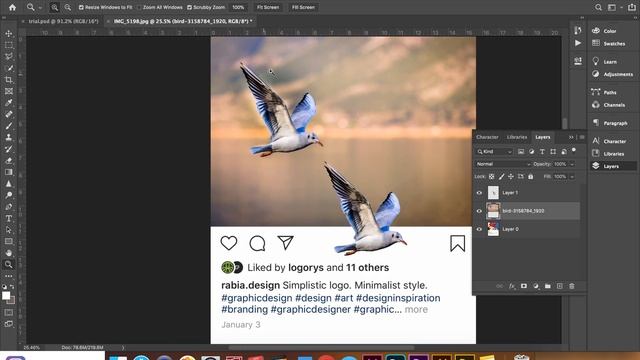
Task: Open the workspace switcher top right
Action: coord(612,7)
